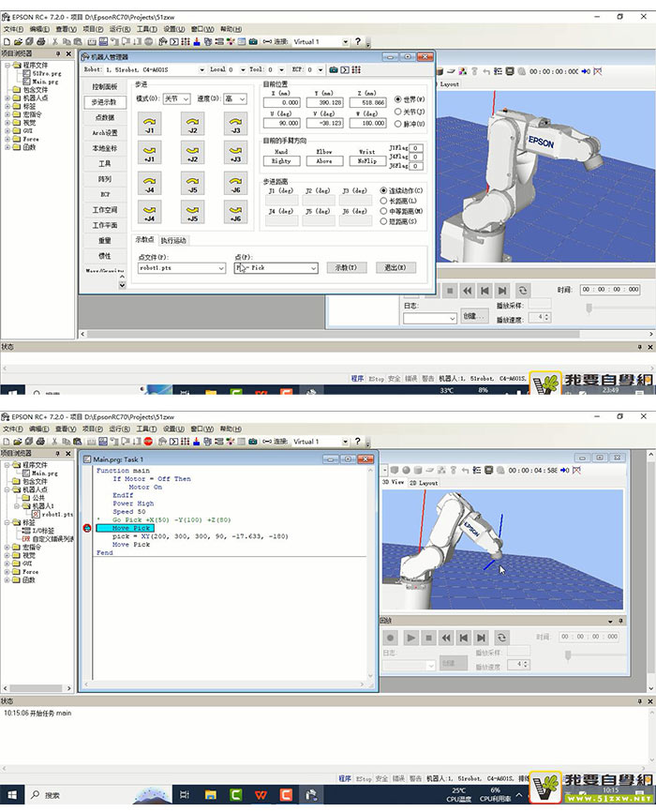
Task: Click 创建... button in upper playback panel
Action: [474, 316]
